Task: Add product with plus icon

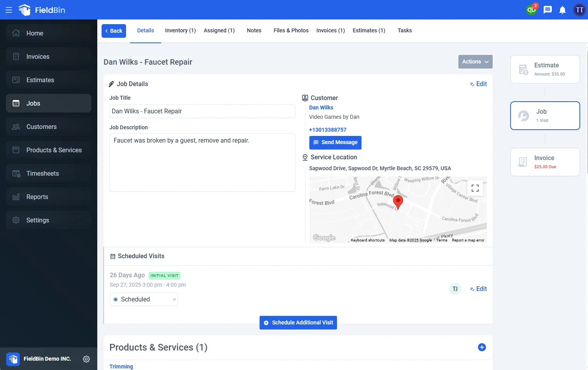Action: [x=482, y=347]
